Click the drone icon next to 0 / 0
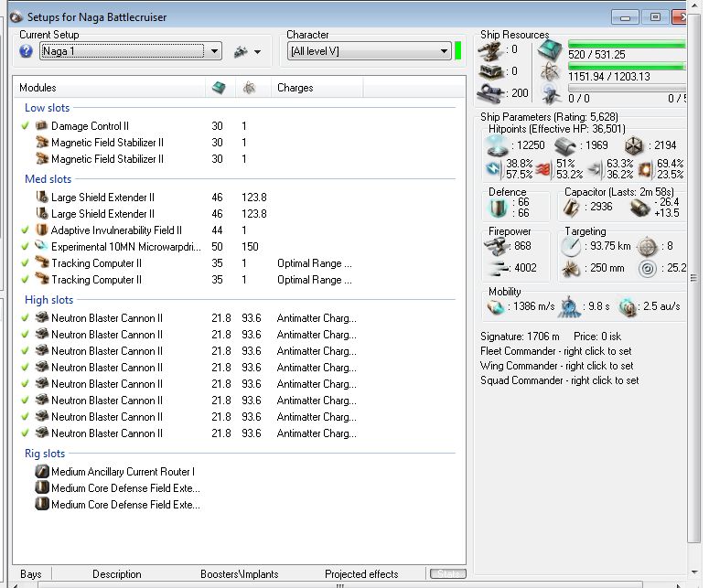 click(550, 93)
